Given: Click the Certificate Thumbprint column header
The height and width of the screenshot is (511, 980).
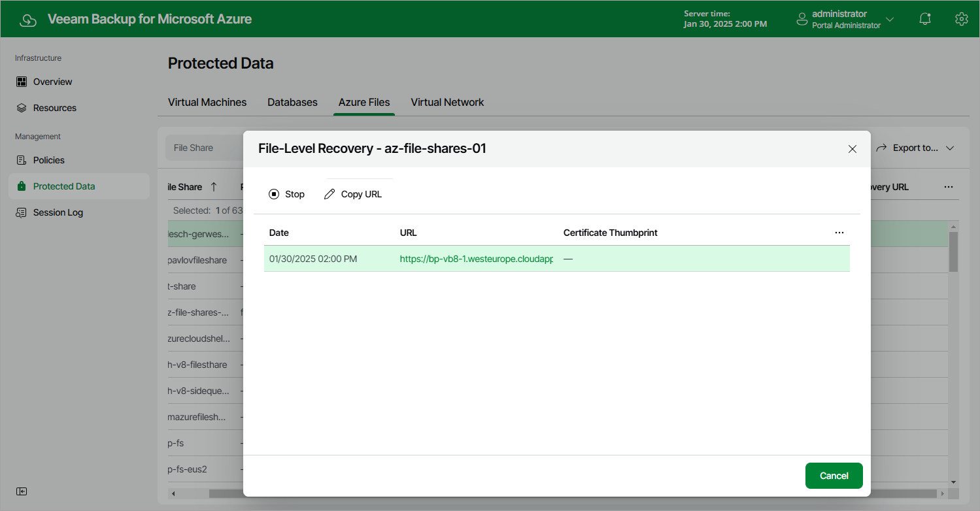Looking at the screenshot, I should click(611, 233).
